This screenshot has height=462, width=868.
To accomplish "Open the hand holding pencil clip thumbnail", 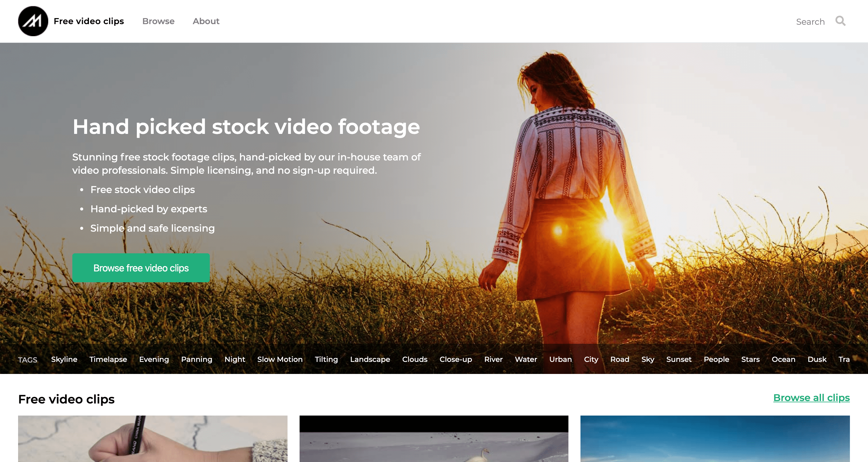I will point(153,438).
